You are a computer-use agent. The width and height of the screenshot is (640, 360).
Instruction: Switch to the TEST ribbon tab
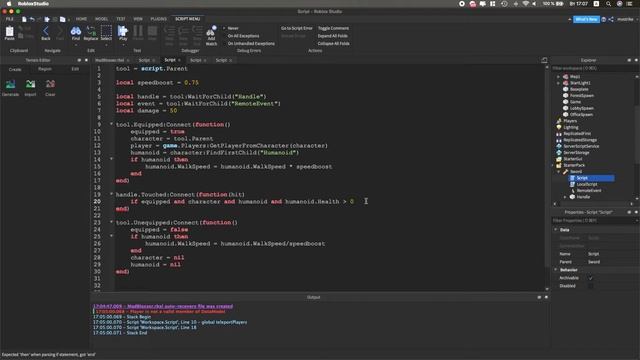[121, 19]
